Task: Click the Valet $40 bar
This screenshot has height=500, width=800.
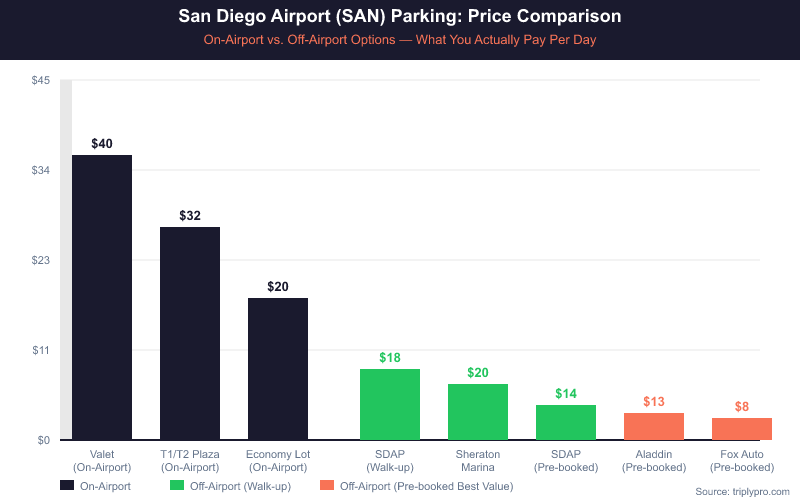Action: point(101,297)
